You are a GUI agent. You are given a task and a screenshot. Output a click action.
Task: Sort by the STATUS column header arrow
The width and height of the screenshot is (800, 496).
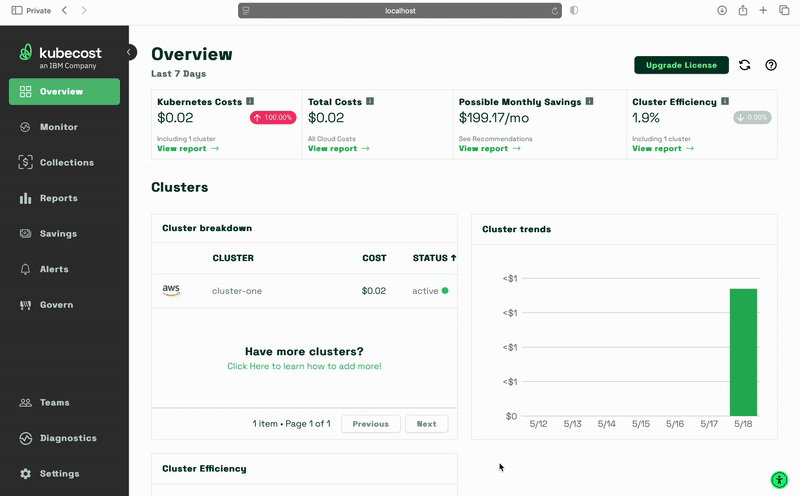(453, 258)
